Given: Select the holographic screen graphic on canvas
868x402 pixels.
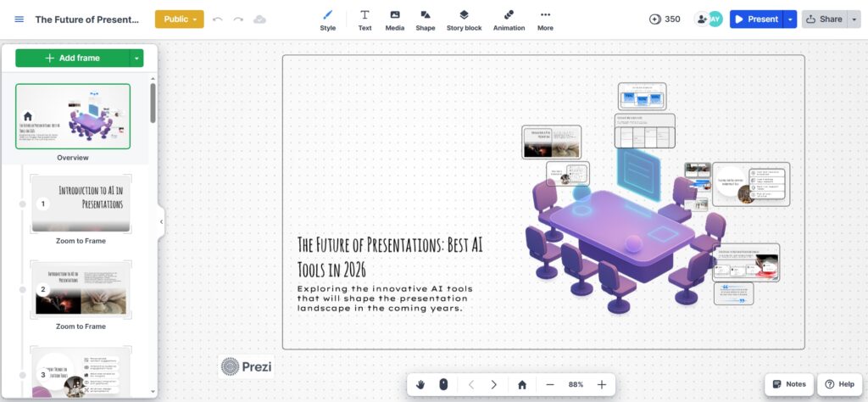Looking at the screenshot, I should point(639,175).
